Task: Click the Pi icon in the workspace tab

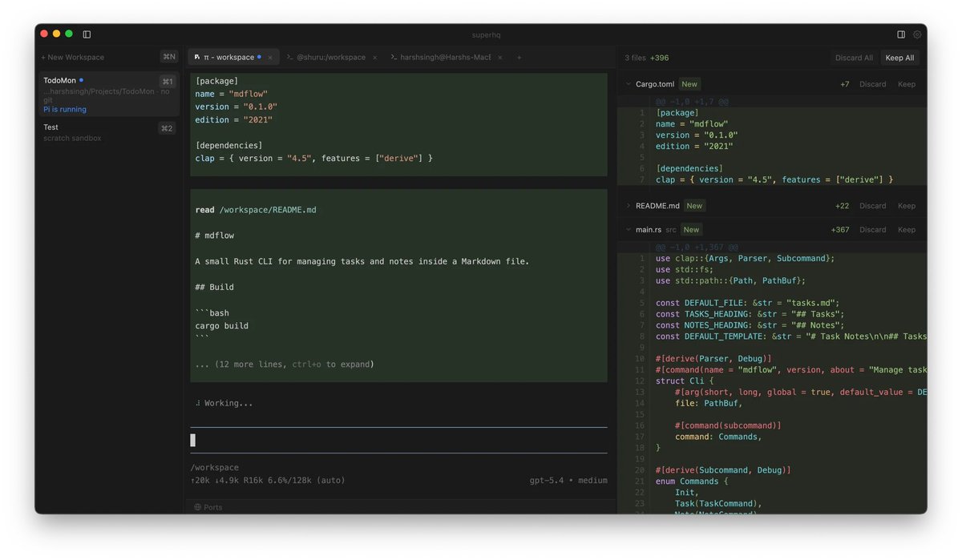Action: [x=197, y=58]
